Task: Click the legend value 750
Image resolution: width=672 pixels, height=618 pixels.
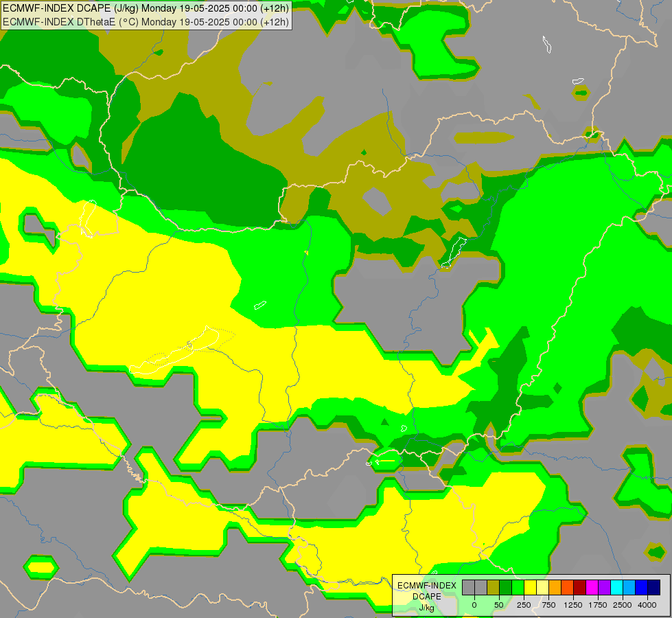Action: pos(548,605)
